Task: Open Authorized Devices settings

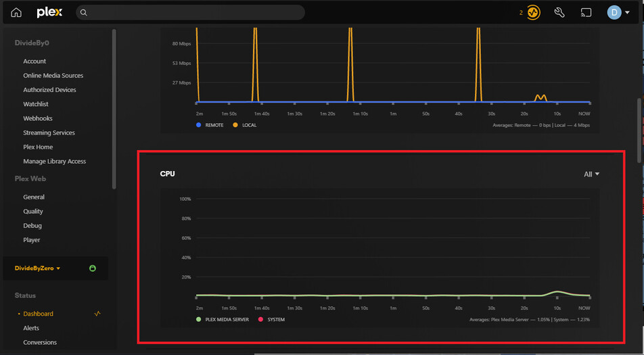Action: [x=49, y=90]
